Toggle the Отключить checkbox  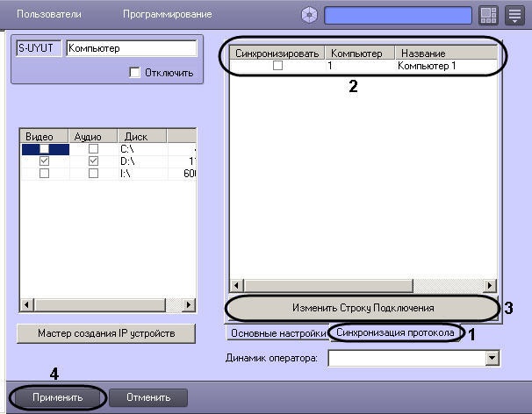pyautogui.click(x=134, y=73)
